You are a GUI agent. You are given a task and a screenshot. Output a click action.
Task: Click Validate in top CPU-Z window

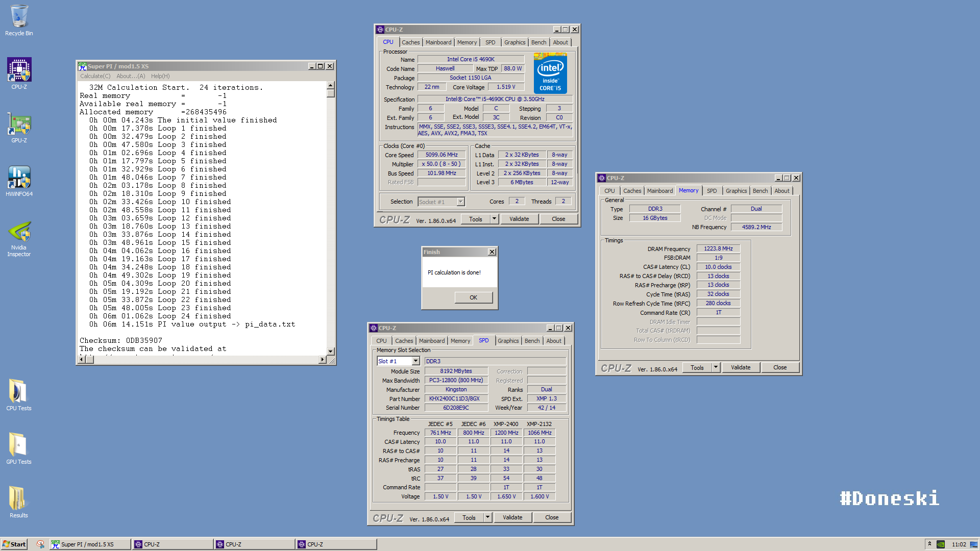[519, 219]
